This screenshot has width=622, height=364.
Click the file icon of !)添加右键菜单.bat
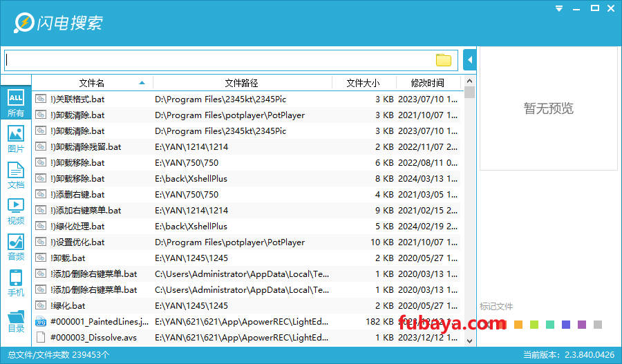(41, 210)
